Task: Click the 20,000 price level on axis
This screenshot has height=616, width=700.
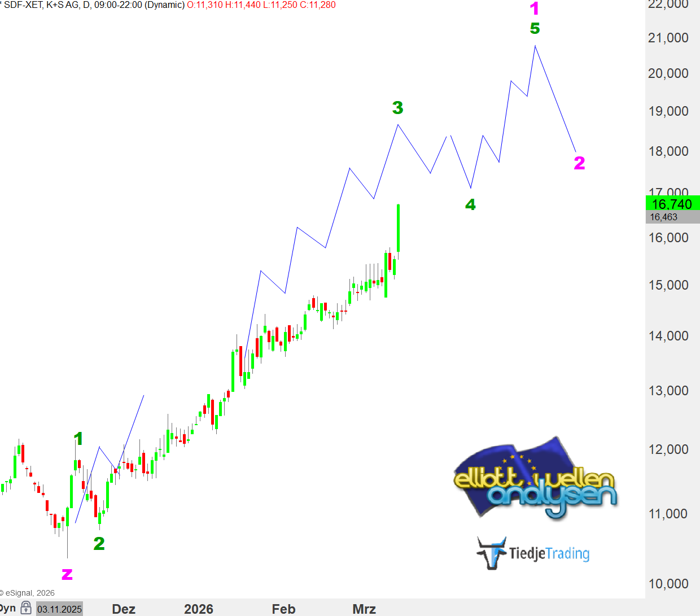Action: tap(668, 73)
